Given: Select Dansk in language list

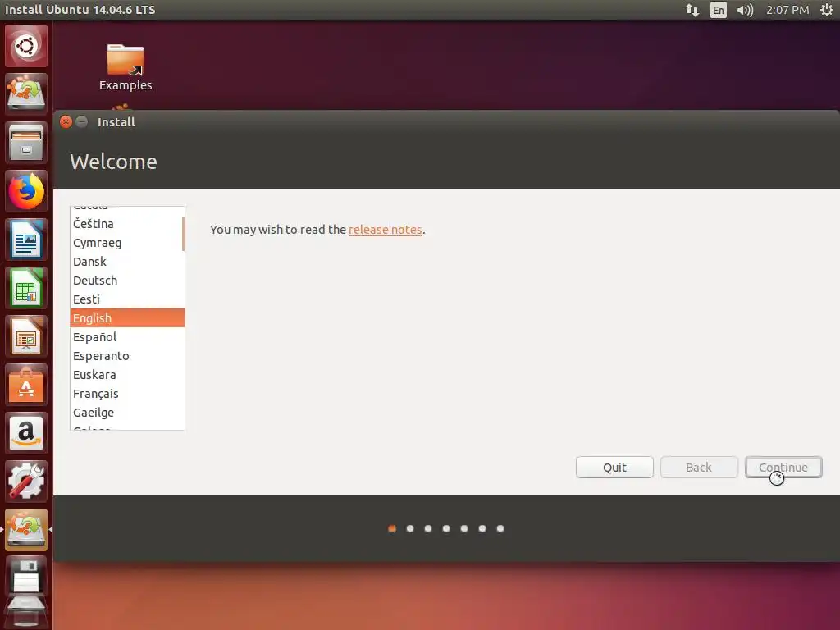Looking at the screenshot, I should [126, 262].
